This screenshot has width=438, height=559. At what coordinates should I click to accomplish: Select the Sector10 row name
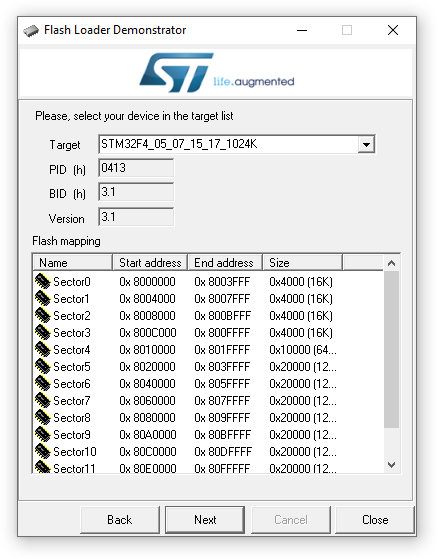click(75, 452)
